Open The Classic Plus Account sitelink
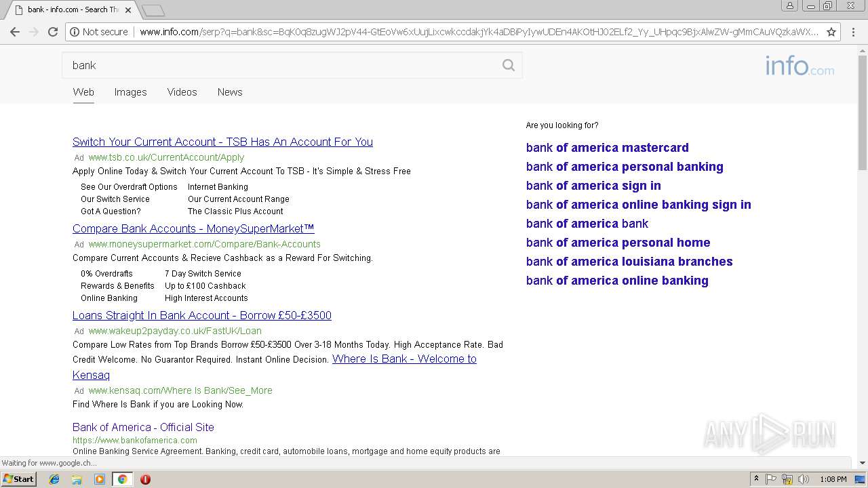Image resolution: width=868 pixels, height=488 pixels. 235,211
